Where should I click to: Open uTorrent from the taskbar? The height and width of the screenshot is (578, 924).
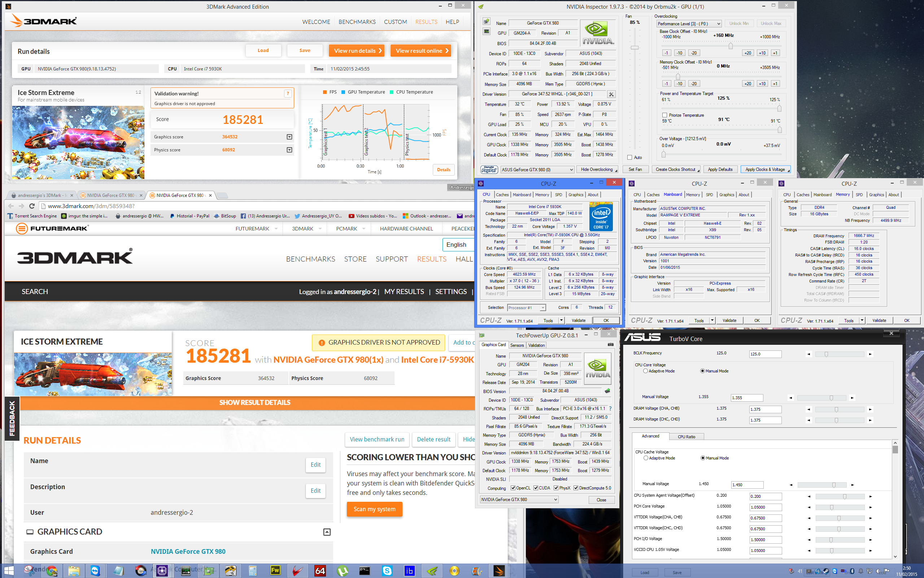(343, 571)
